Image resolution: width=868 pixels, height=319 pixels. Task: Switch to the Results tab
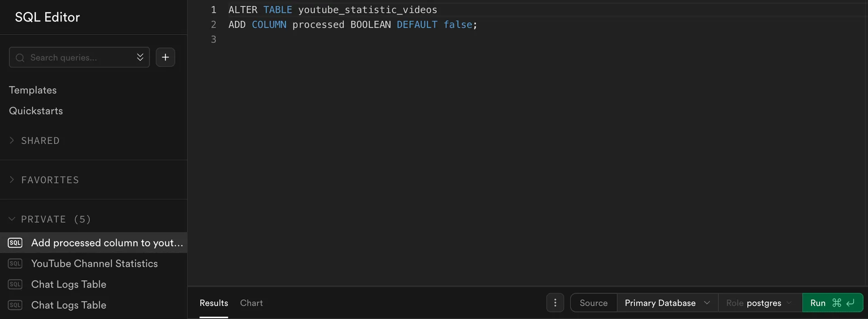click(x=214, y=303)
